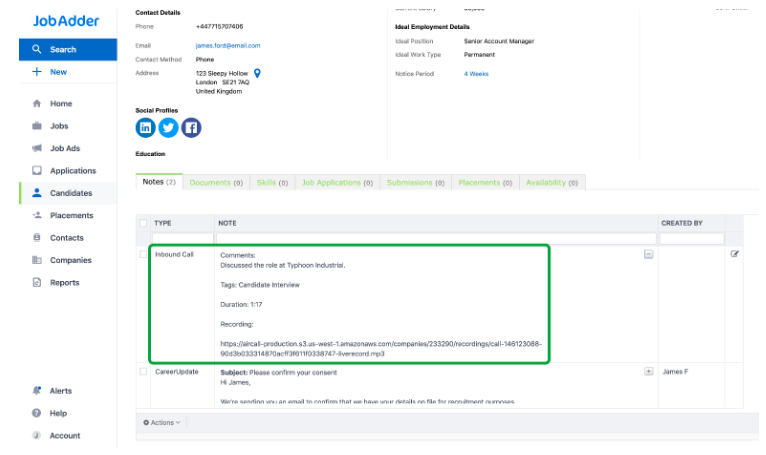
Task: Click the JobAdder logo
Action: coord(66,21)
